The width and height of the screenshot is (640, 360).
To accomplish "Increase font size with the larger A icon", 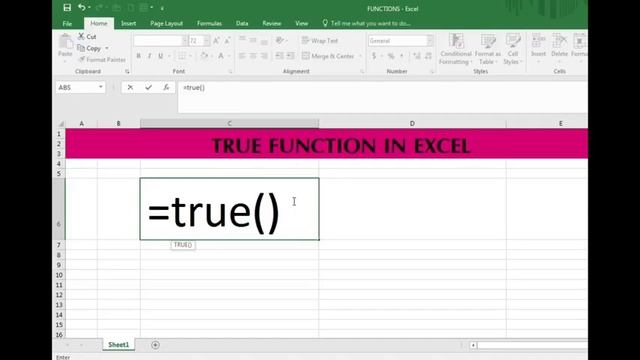I will click(216, 40).
